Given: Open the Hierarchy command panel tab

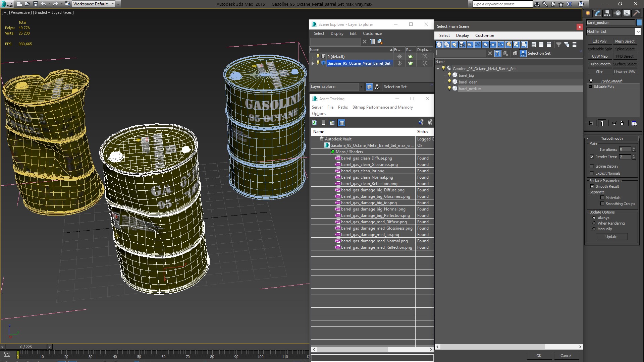Looking at the screenshot, I should [607, 13].
